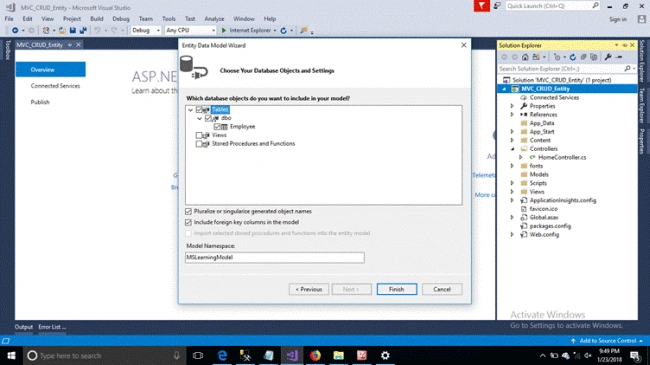Screen dimensions: 650x365
Task: Expand the References node in Solution Explorer
Action: click(512, 114)
